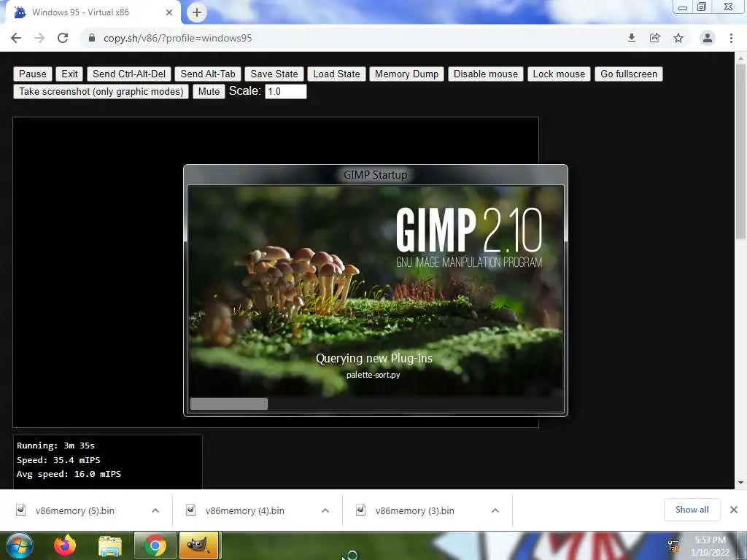
Task: Close the Windows 95 - Virtual x86 tab
Action: click(x=169, y=12)
